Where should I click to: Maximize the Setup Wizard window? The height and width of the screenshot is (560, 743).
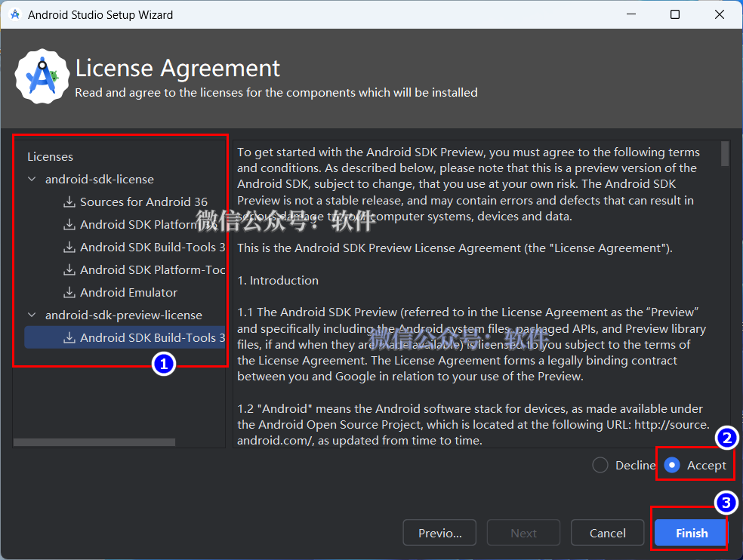675,14
